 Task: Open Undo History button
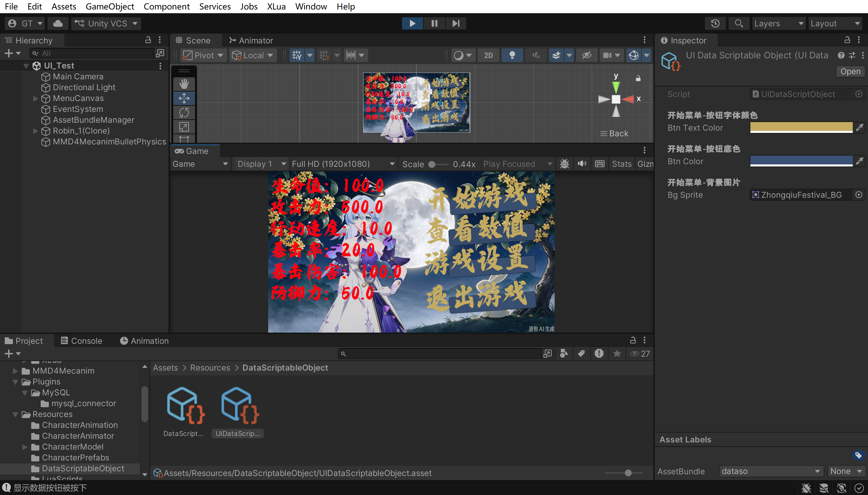coord(715,23)
